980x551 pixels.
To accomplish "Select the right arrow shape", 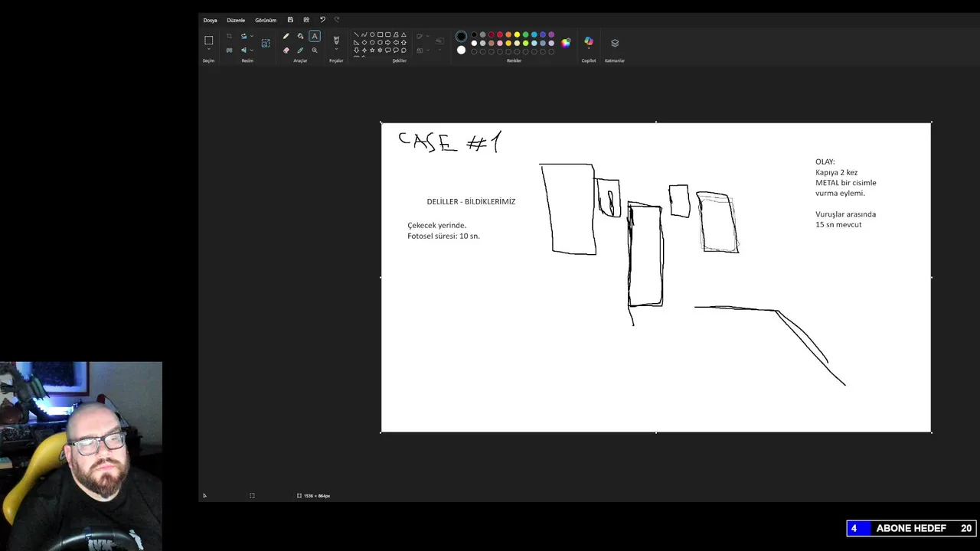I will [388, 42].
